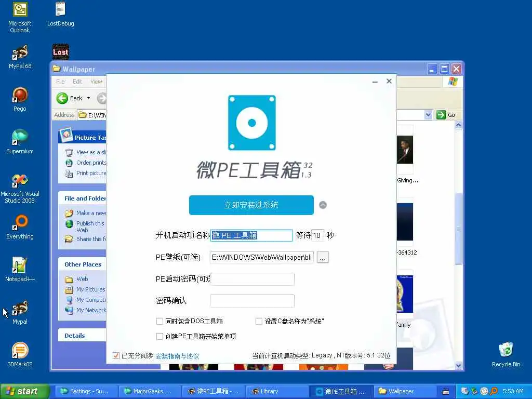The height and width of the screenshot is (399, 532).
Task: Click the wallpaper browse ... button
Action: (x=323, y=258)
